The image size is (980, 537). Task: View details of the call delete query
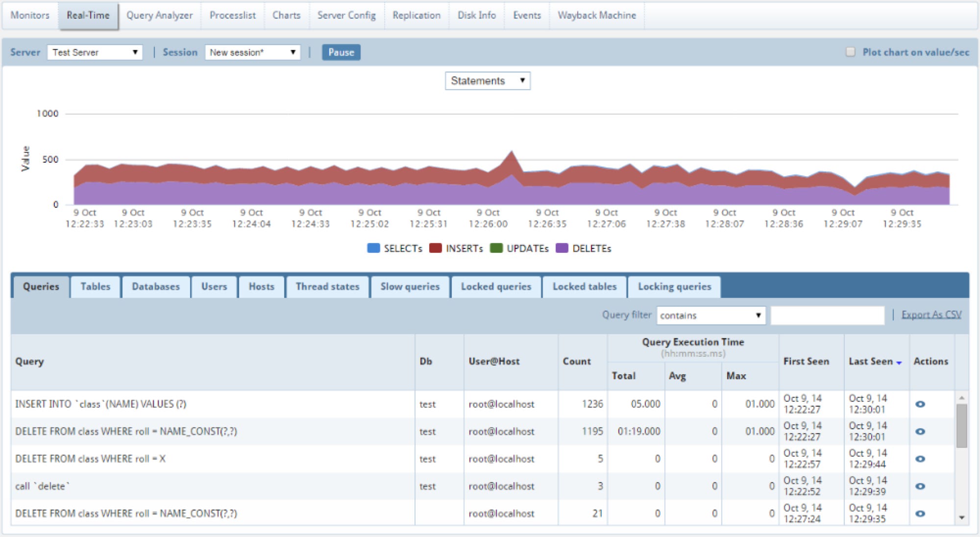(x=920, y=487)
